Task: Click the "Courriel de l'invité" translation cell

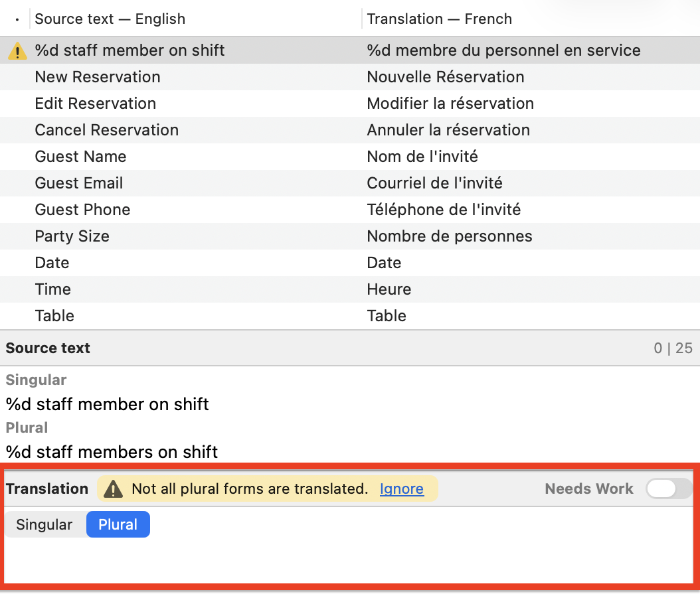Action: (x=435, y=183)
